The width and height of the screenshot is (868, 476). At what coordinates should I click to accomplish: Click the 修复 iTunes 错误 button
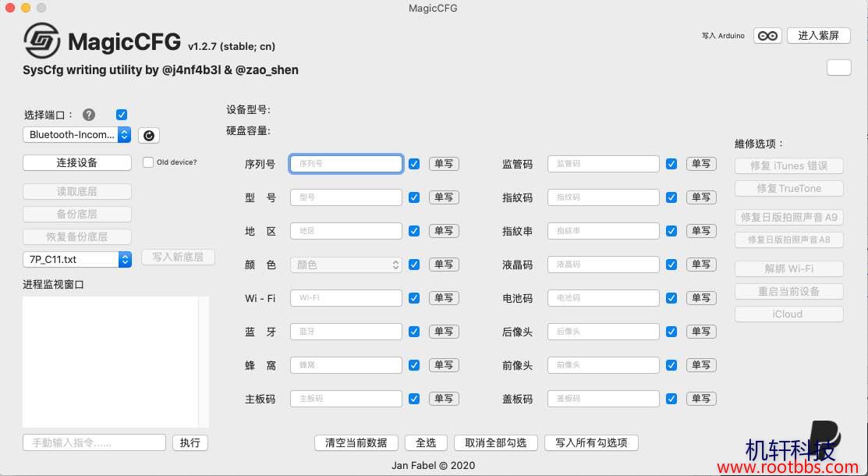788,165
